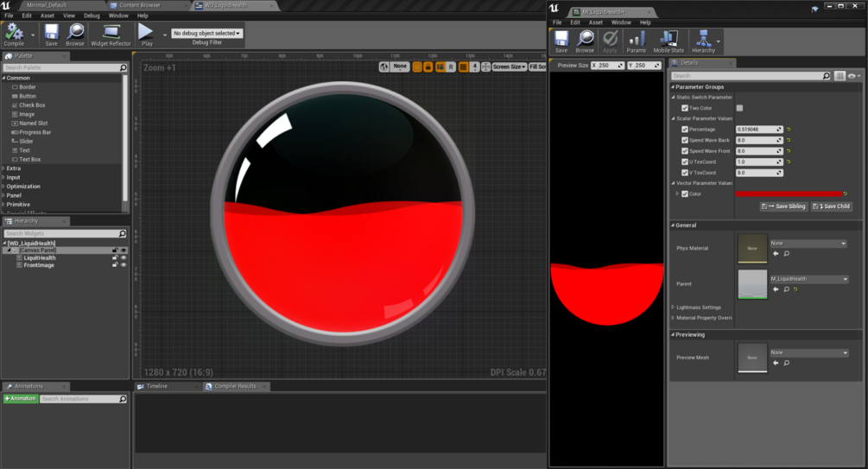Image resolution: width=868 pixels, height=469 pixels.
Task: Reset Color parameter to default
Action: (x=846, y=193)
